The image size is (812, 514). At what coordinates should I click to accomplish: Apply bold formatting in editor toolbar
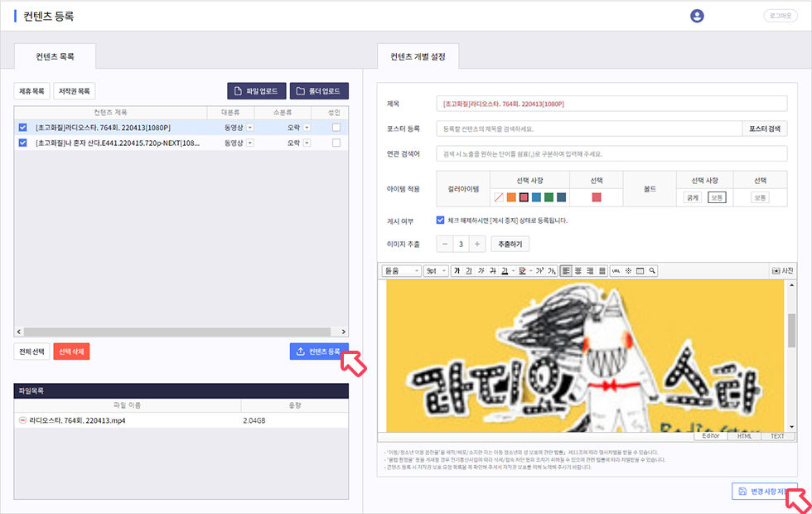pos(457,271)
